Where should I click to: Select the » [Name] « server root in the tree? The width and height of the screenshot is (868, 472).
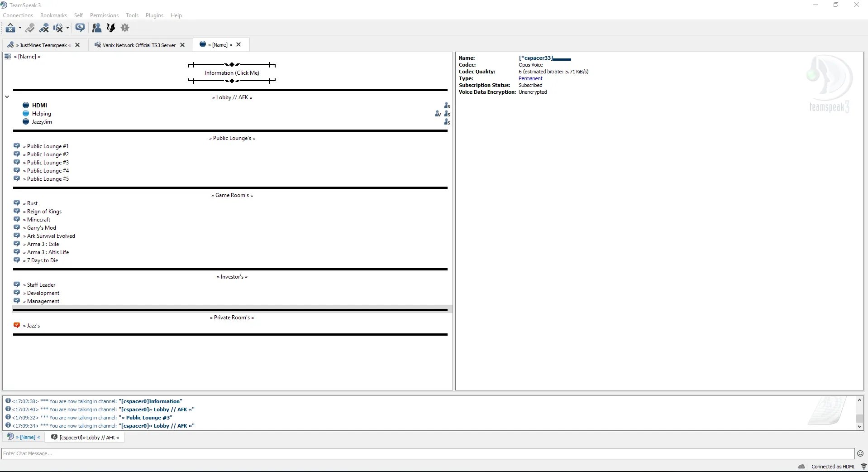[x=27, y=57]
